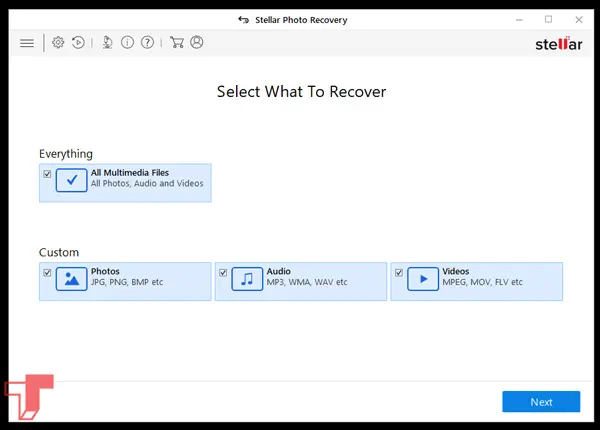Click the microscope tools icon
The width and height of the screenshot is (600, 430).
(107, 43)
